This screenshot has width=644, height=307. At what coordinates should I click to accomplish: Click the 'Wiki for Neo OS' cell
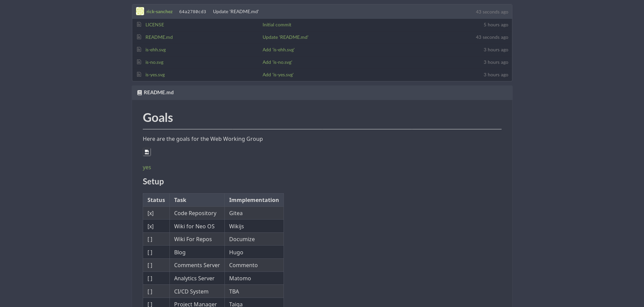pyautogui.click(x=197, y=226)
